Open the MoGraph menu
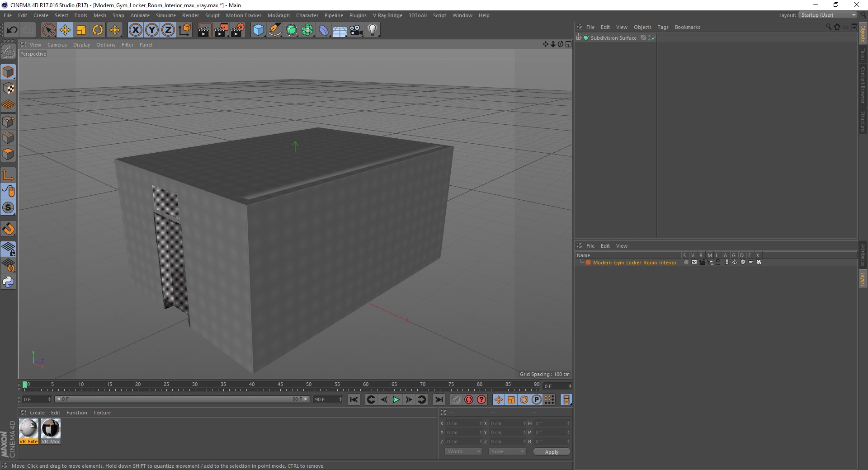 278,15
